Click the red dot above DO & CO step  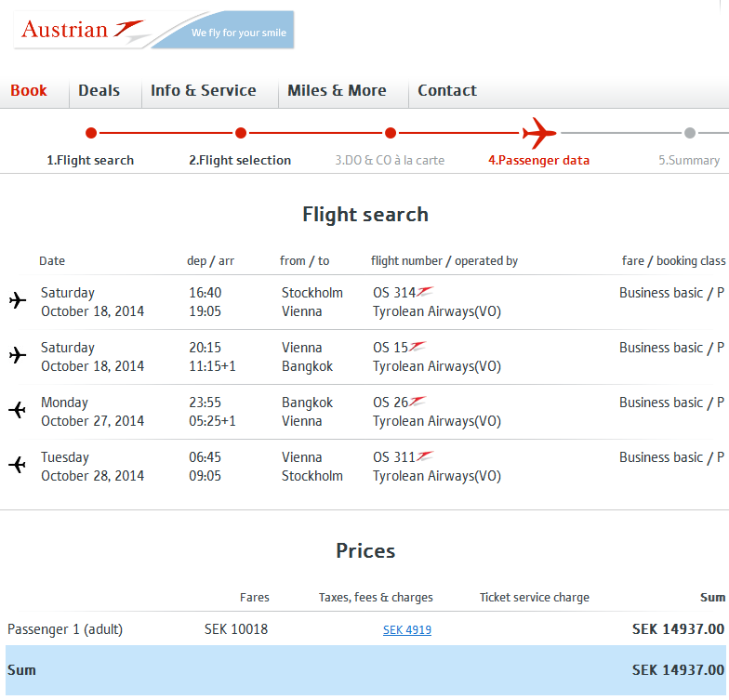coord(391,133)
